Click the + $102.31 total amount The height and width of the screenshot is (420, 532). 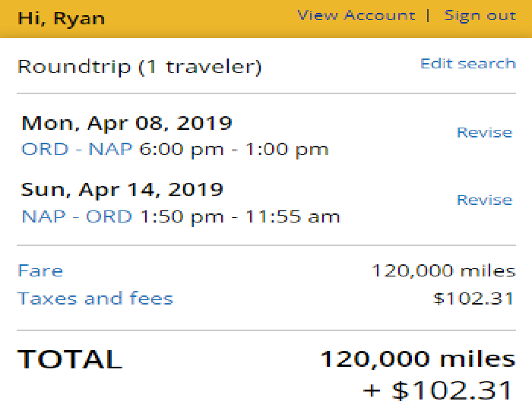(439, 390)
